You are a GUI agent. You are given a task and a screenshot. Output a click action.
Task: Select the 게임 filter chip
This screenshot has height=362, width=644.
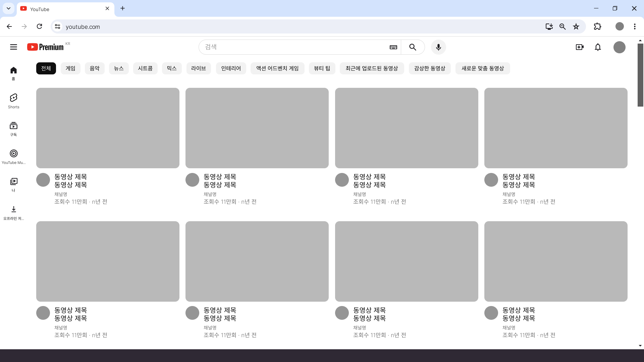coord(70,68)
